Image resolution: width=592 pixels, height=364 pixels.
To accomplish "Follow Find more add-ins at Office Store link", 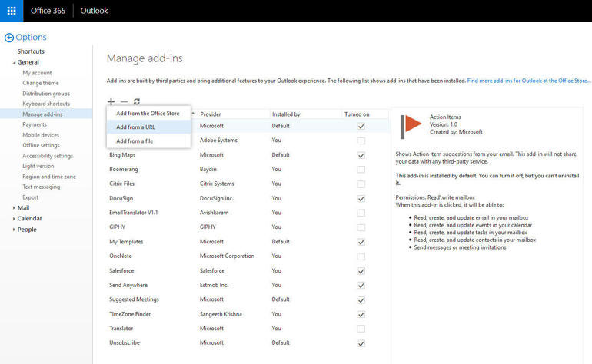I will [x=529, y=81].
